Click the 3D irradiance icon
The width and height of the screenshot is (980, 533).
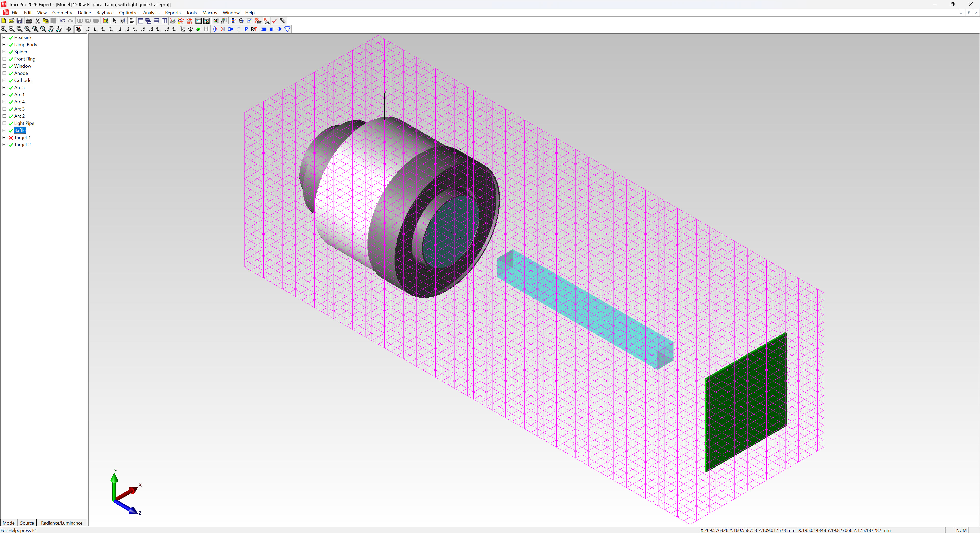(x=223, y=20)
